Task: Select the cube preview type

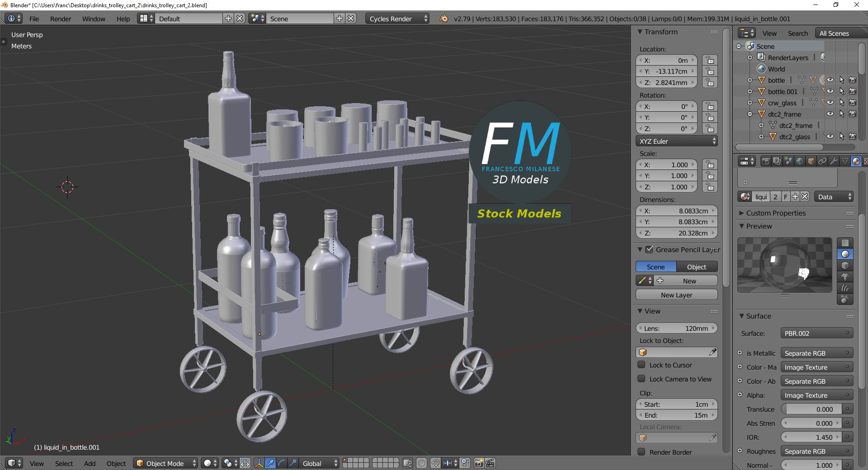Action: pos(845,265)
